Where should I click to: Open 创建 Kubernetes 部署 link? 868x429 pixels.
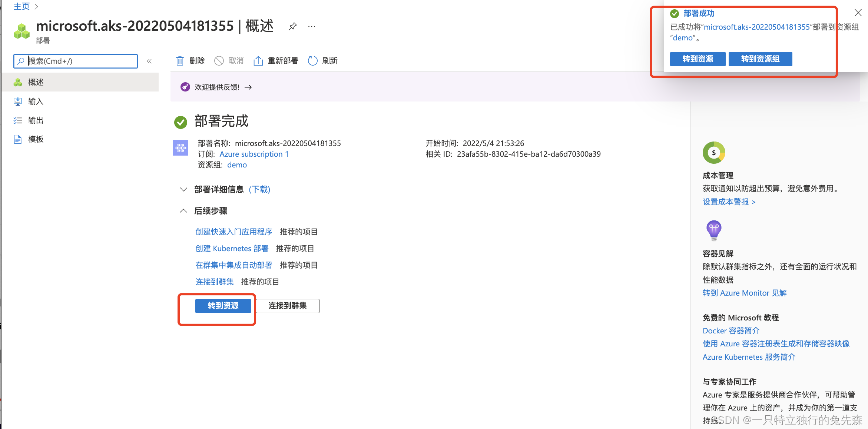[232, 249]
